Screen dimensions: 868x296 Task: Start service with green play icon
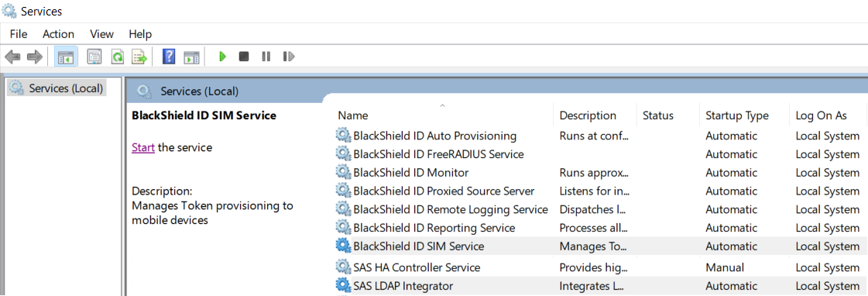click(222, 57)
